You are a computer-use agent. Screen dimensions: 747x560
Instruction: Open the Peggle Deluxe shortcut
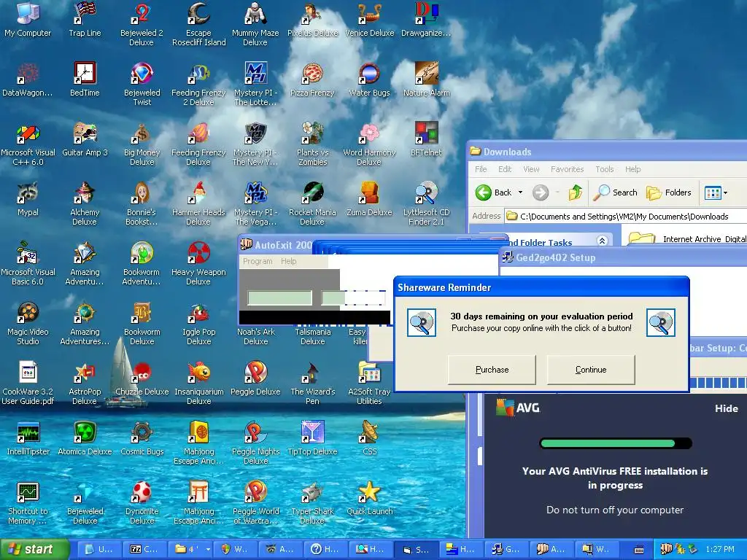[255, 379]
